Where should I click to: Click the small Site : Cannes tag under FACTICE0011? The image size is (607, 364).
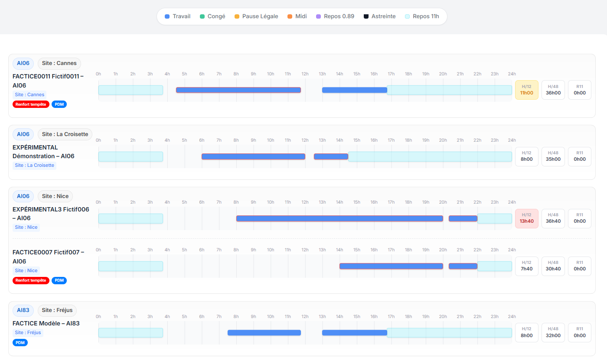point(29,94)
